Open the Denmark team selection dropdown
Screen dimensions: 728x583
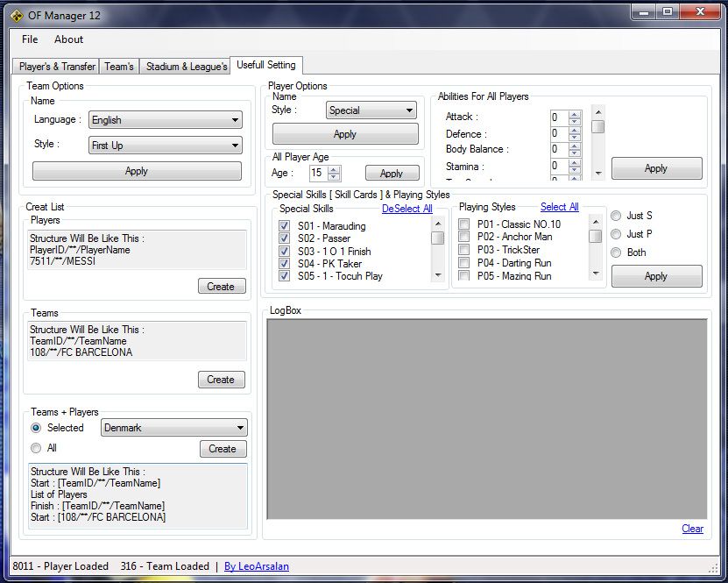pos(174,428)
